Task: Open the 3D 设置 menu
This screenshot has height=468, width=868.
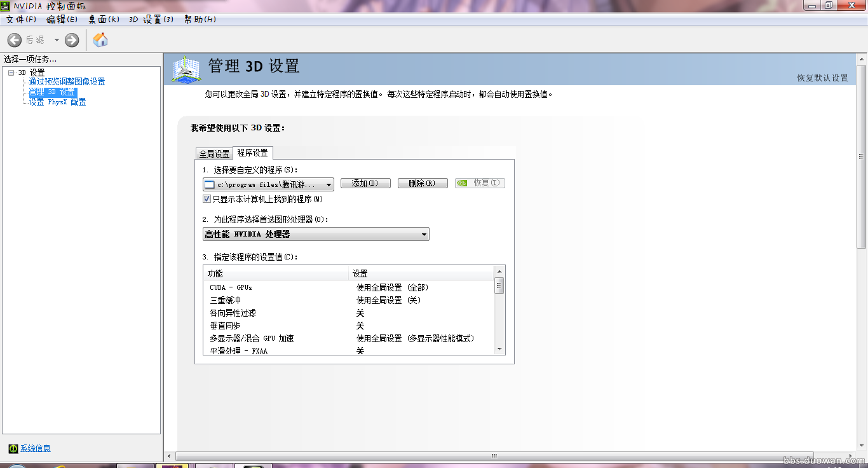Action: tap(151, 19)
